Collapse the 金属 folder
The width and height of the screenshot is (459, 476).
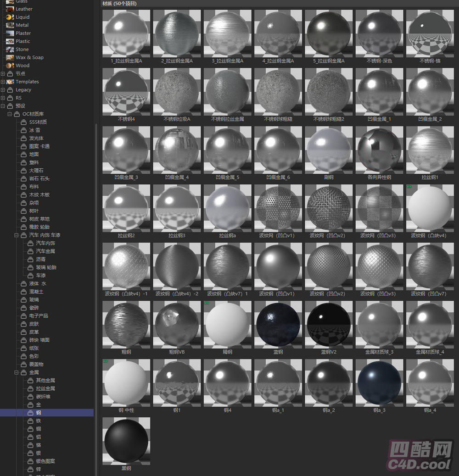click(x=17, y=372)
